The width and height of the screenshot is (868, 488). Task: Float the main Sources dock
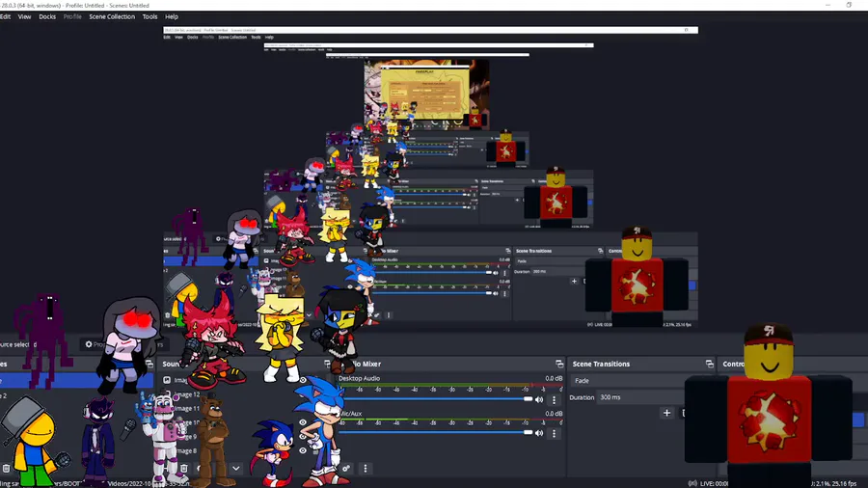click(x=327, y=364)
